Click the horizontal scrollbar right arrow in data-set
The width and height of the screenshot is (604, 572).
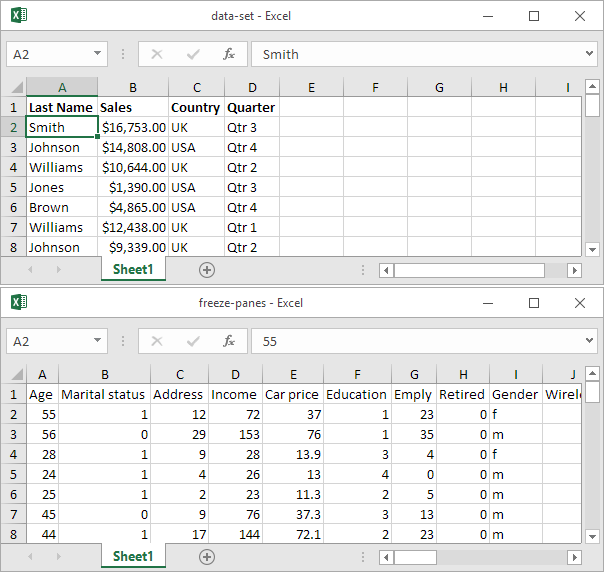point(574,270)
